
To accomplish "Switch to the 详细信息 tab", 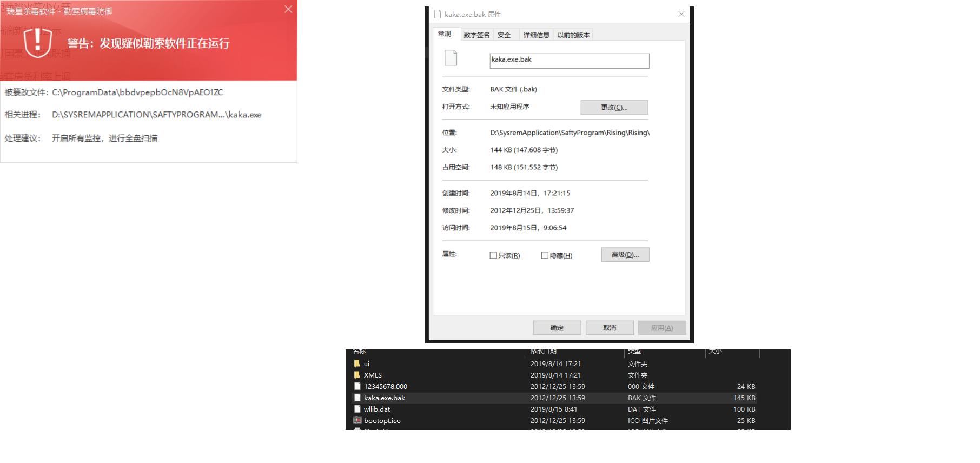I will point(537,35).
